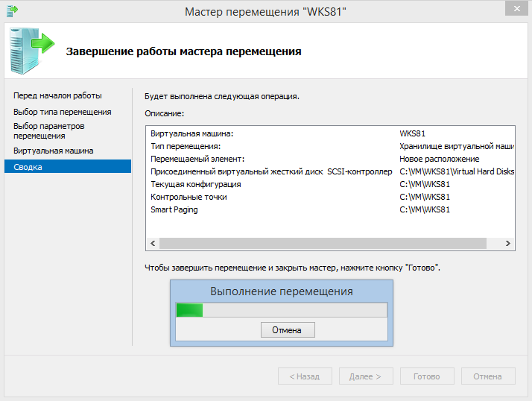Open the 'Виртуальная машина' wizard step

[53, 151]
